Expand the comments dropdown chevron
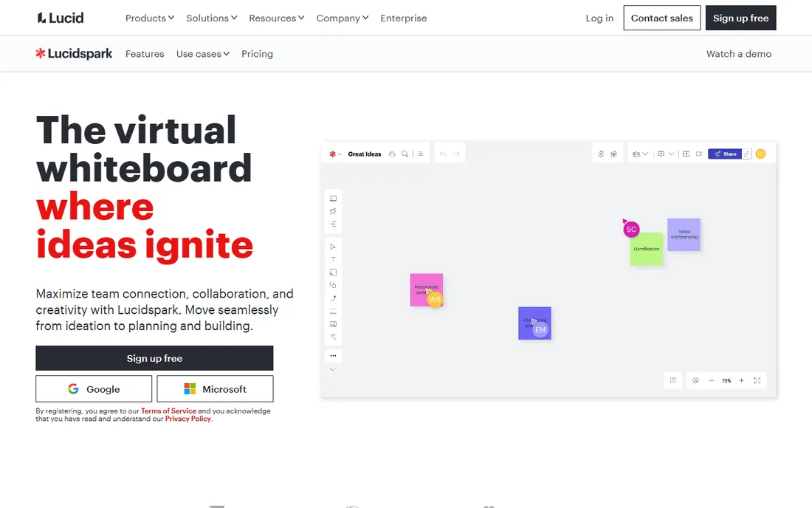 (671, 154)
